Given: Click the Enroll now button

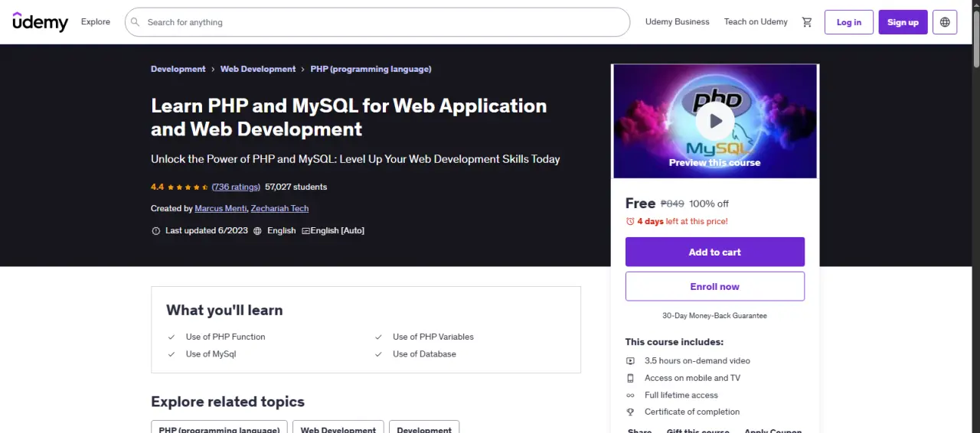Looking at the screenshot, I should click(x=715, y=286).
